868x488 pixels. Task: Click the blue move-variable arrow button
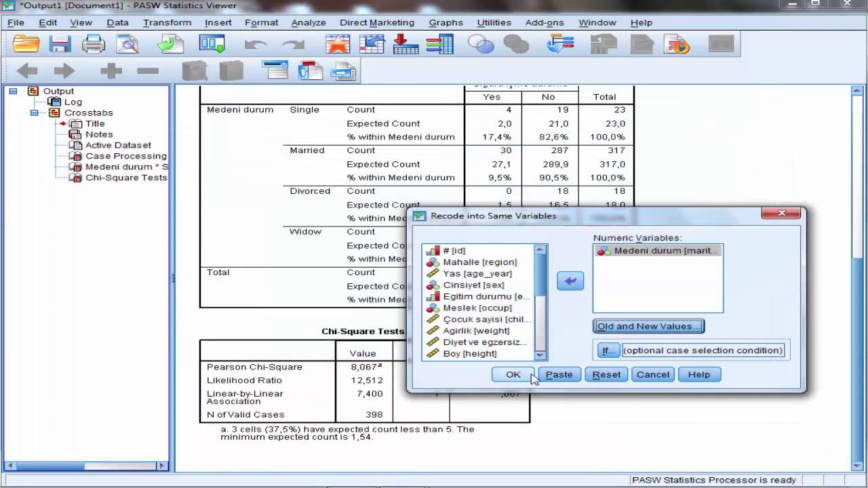tap(570, 281)
